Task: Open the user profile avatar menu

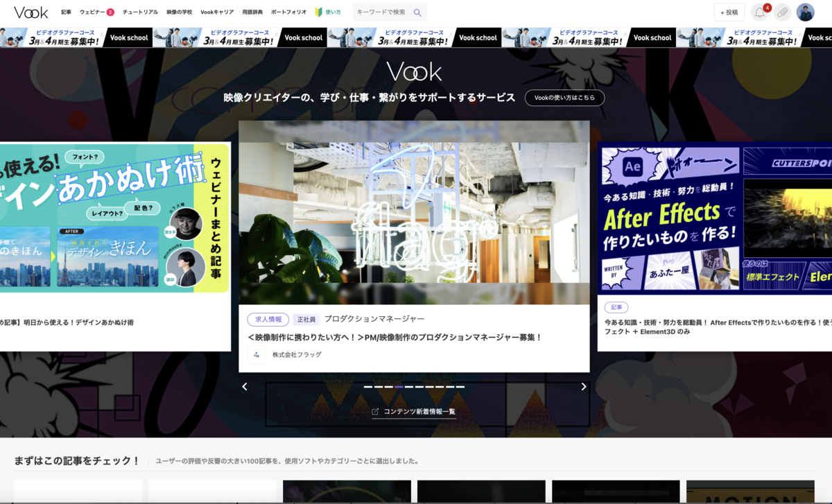Action: pyautogui.click(x=805, y=12)
